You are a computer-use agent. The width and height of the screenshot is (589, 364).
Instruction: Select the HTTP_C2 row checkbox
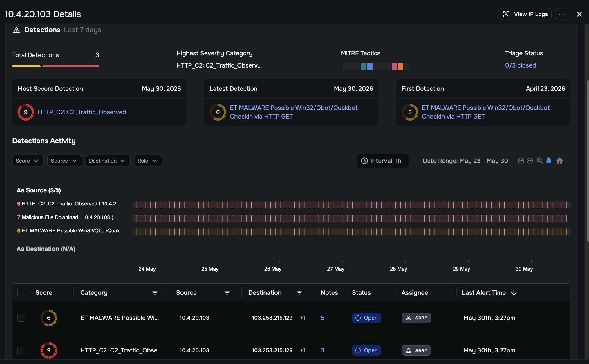click(21, 350)
